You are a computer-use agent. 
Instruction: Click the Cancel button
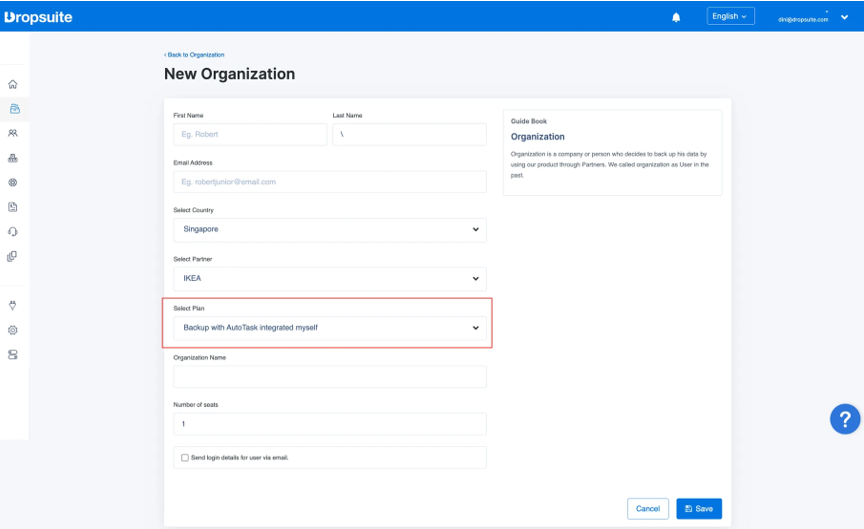(647, 508)
